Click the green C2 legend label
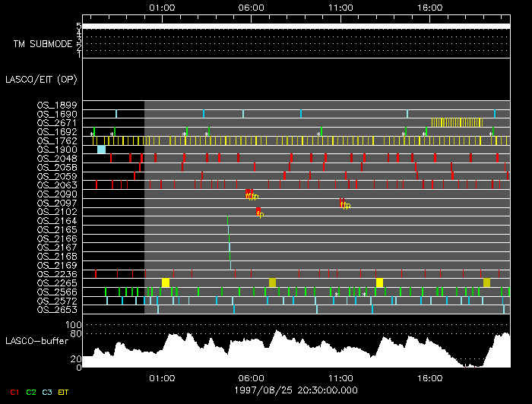The height and width of the screenshot is (404, 532). 30,391
